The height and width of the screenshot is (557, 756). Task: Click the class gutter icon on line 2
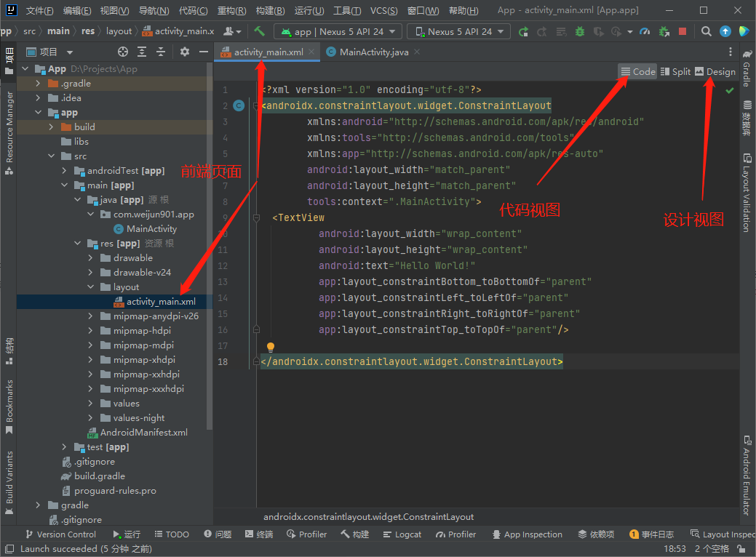(239, 105)
